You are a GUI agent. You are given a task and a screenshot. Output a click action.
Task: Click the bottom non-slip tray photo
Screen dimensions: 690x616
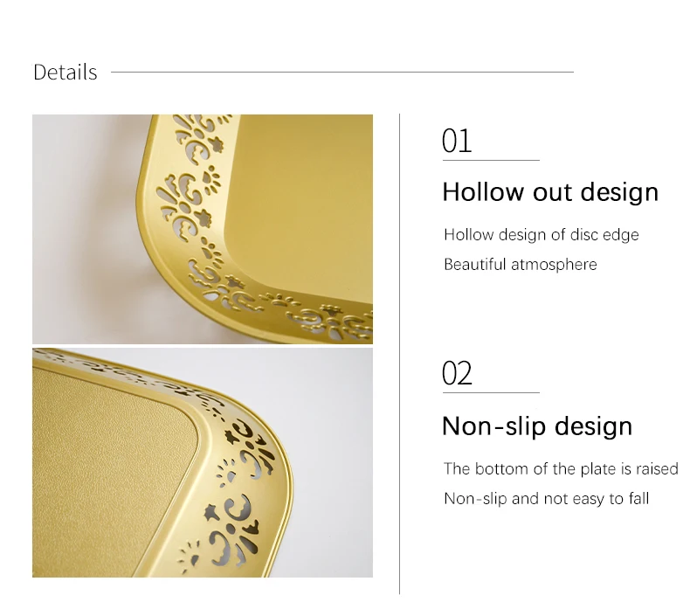(203, 462)
